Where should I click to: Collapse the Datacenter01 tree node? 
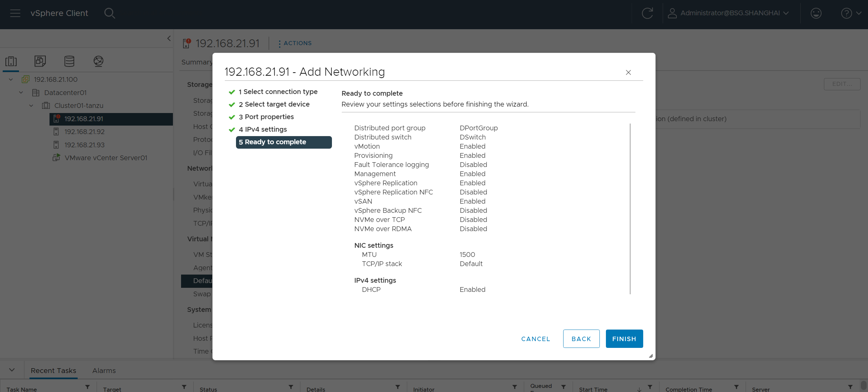(21, 93)
